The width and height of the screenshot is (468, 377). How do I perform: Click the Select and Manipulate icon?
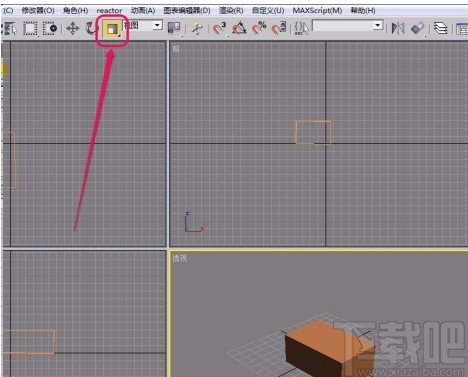tap(197, 29)
